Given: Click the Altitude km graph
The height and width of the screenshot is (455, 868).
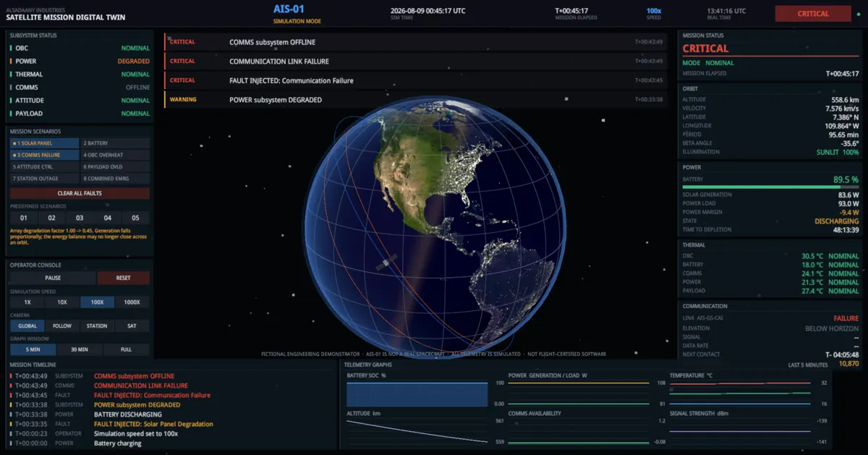Looking at the screenshot, I should [x=417, y=432].
